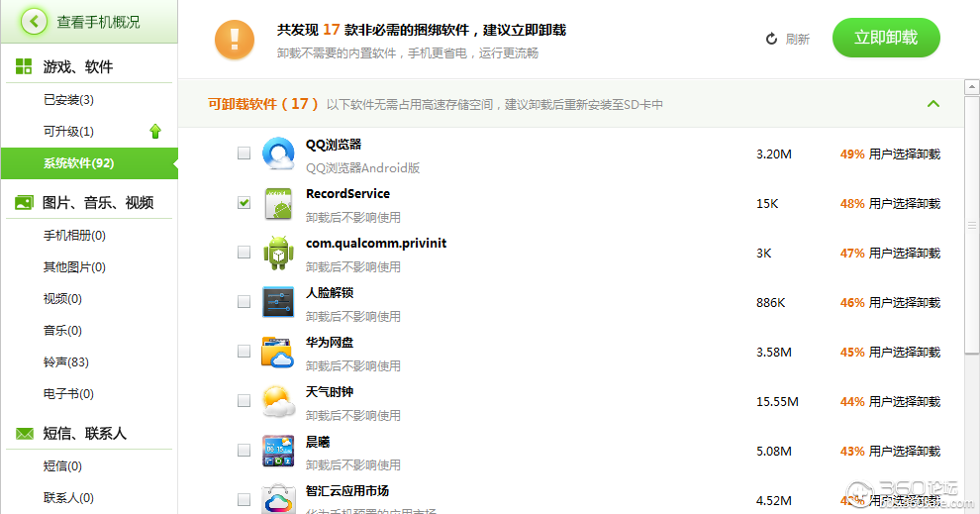Click the RecordService app icon
This screenshot has width=980, height=514.
278,203
